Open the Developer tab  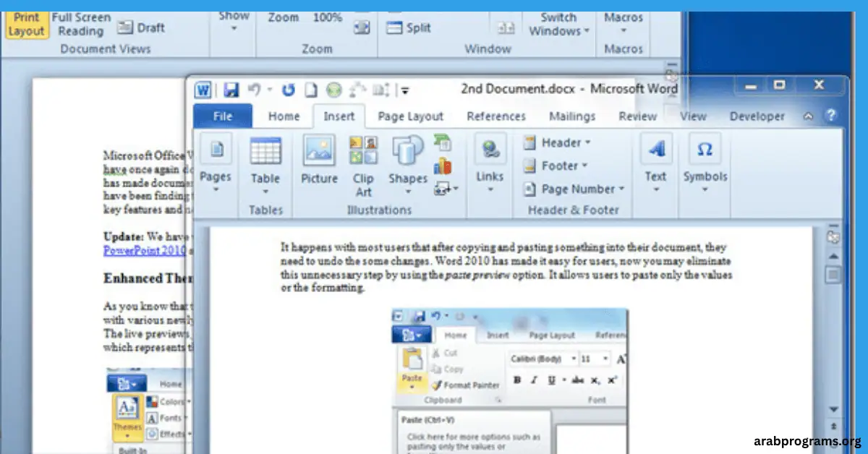[x=757, y=116]
